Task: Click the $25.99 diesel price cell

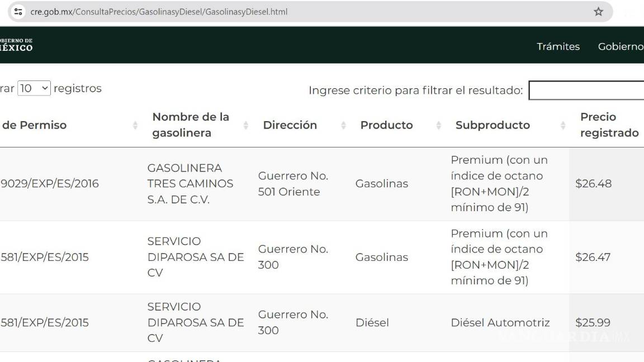Action: pyautogui.click(x=593, y=322)
